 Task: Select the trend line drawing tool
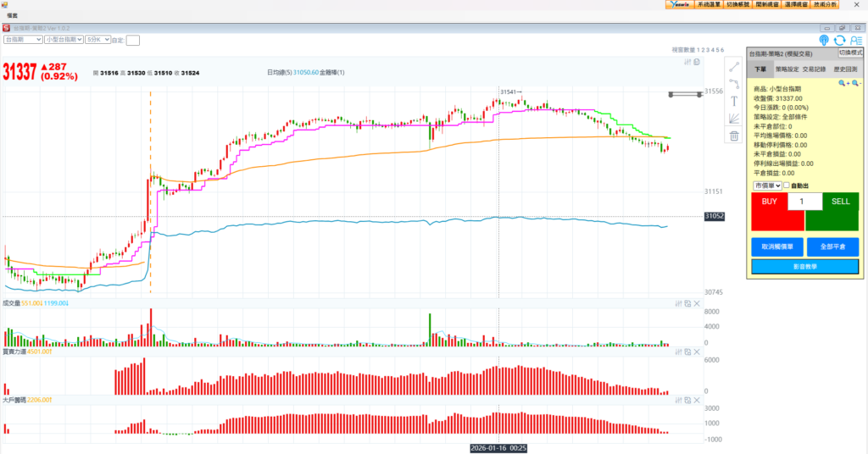pyautogui.click(x=734, y=66)
